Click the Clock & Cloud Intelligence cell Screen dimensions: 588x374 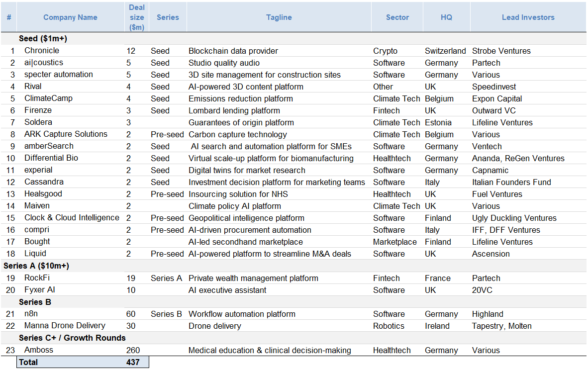click(x=72, y=218)
